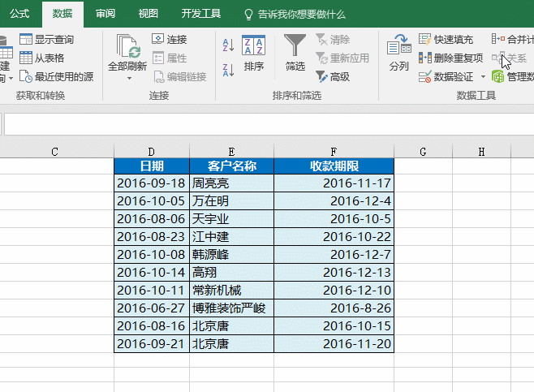This screenshot has height=392, width=534.
Task: Select column G header
Action: [x=423, y=152]
